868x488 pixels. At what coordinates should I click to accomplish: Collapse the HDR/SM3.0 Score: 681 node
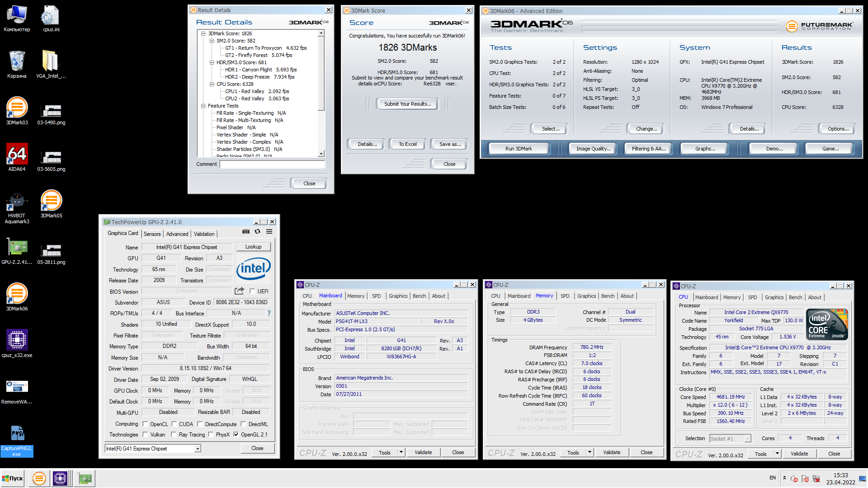pyautogui.click(x=212, y=62)
